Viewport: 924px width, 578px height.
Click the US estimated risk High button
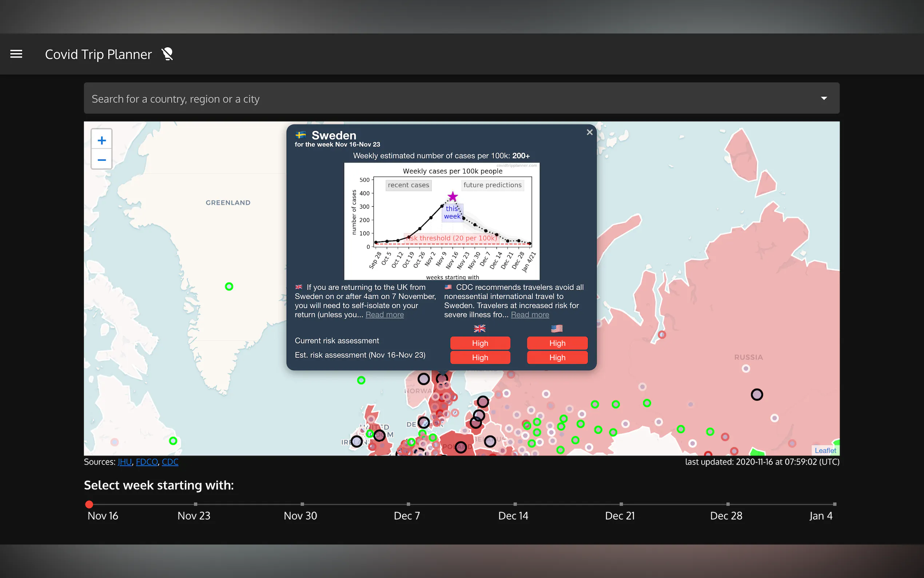tap(557, 357)
